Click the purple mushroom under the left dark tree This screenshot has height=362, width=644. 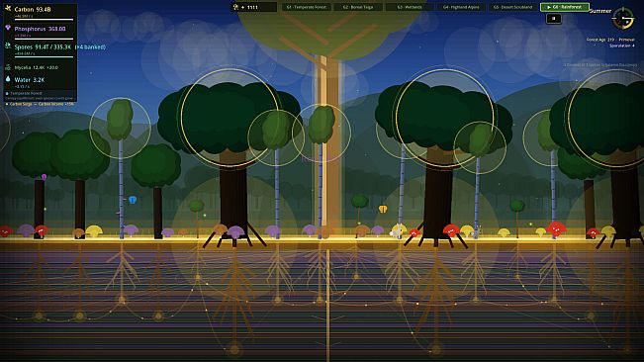pyautogui.click(x=235, y=231)
